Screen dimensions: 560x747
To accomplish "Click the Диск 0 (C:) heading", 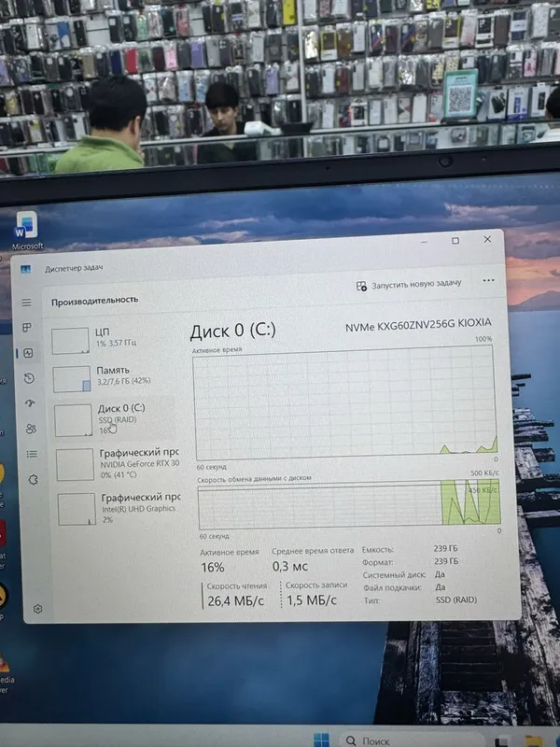I will (232, 331).
